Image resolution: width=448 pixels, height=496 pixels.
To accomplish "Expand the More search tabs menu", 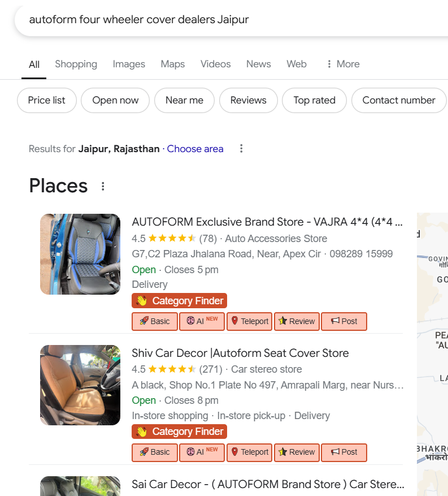I will coord(343,64).
